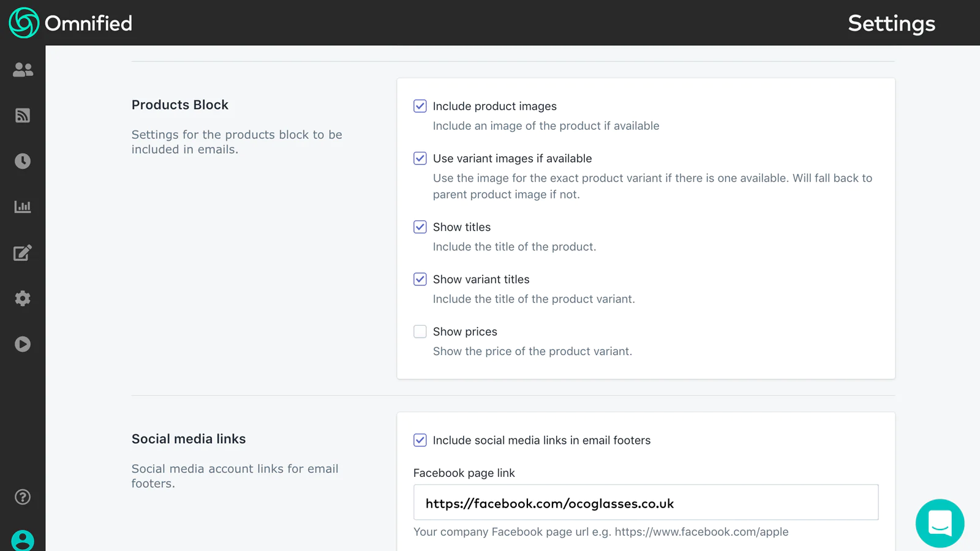Open the clock history icon in sidebar
Viewport: 980px width, 551px height.
(x=23, y=161)
